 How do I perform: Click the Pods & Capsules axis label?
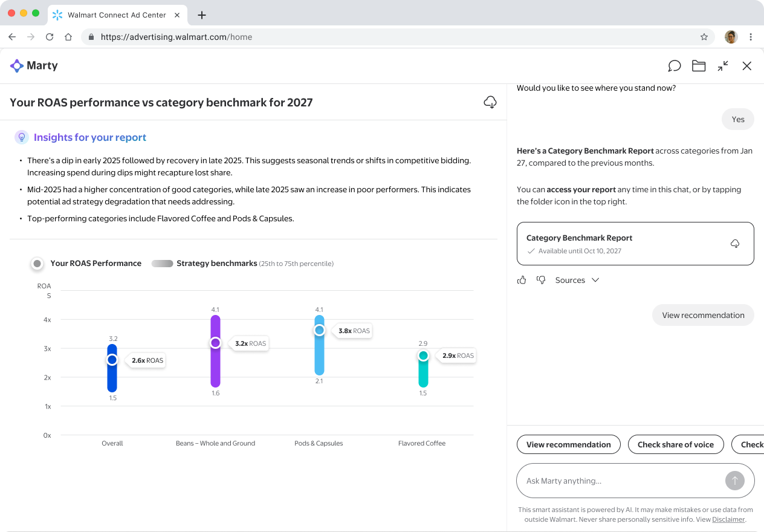(319, 443)
